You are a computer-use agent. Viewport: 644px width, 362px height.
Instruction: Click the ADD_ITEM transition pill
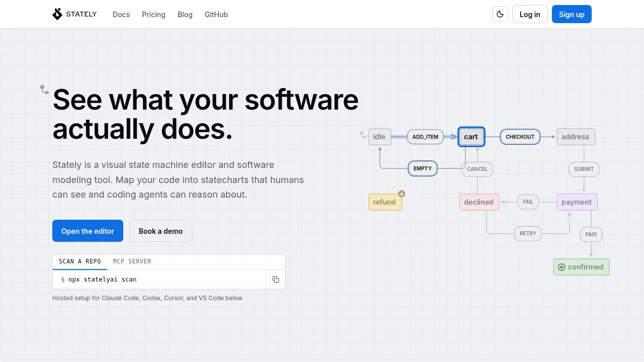coord(425,137)
